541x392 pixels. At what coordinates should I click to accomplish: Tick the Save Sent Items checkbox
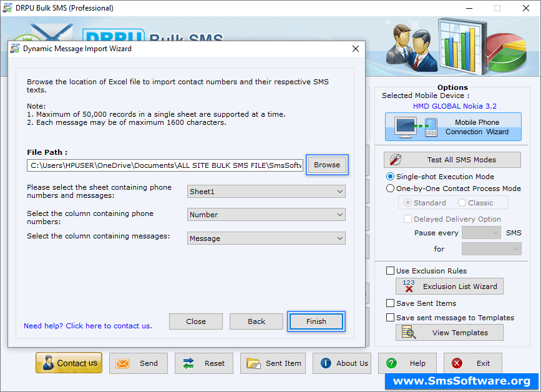pos(390,303)
